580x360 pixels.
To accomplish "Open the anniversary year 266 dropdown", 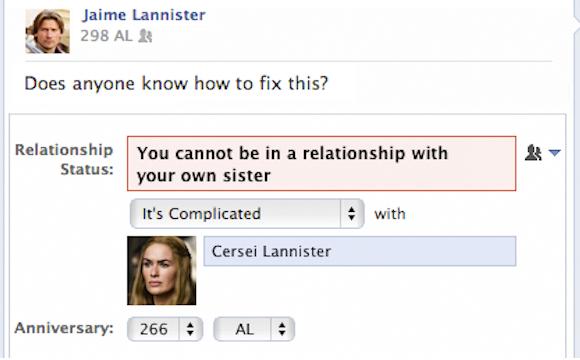I will (165, 329).
